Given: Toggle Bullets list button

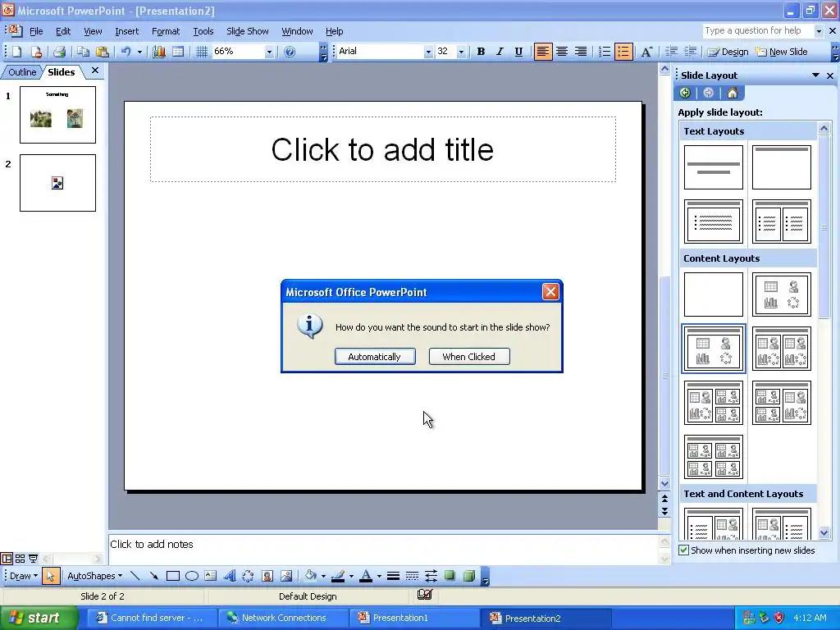Looking at the screenshot, I should coord(623,52).
